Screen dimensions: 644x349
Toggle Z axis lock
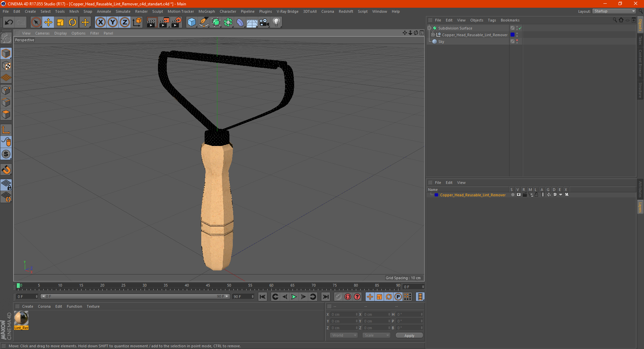[x=125, y=22]
